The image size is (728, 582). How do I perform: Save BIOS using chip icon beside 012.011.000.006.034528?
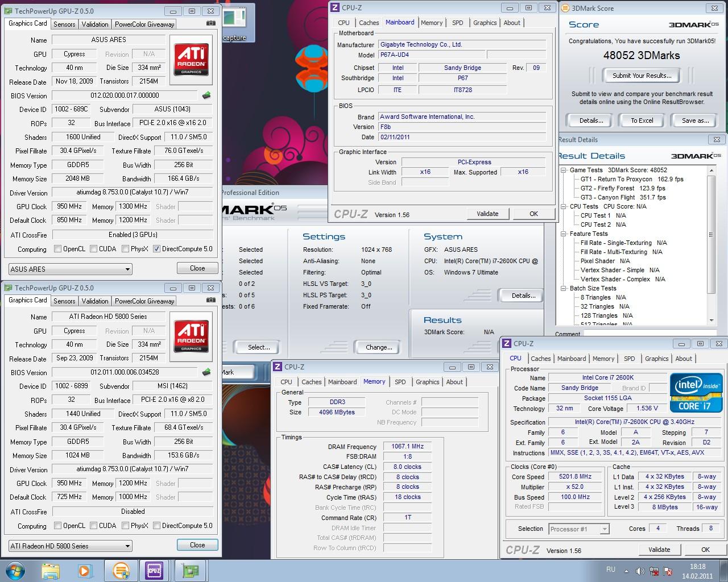pos(206,372)
